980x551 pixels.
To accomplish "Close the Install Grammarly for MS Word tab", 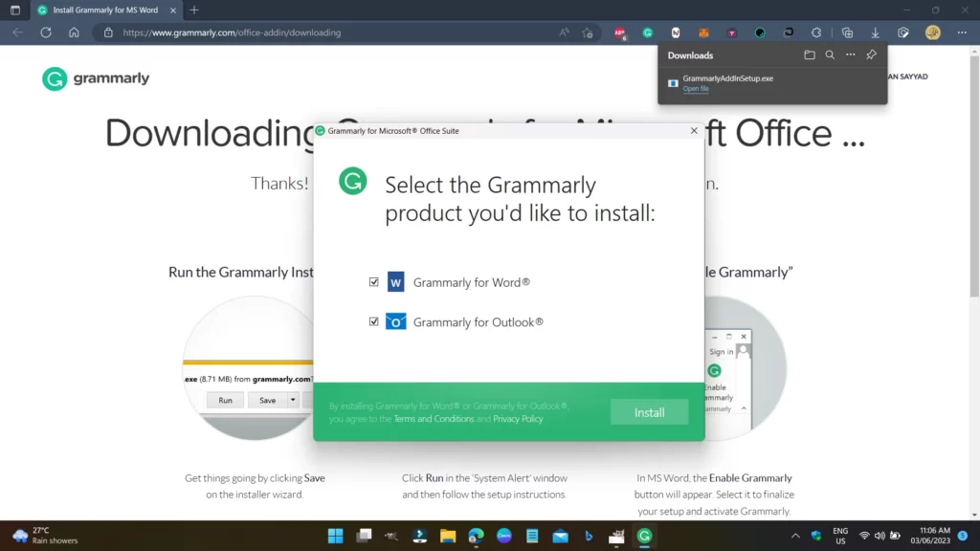I will click(173, 10).
